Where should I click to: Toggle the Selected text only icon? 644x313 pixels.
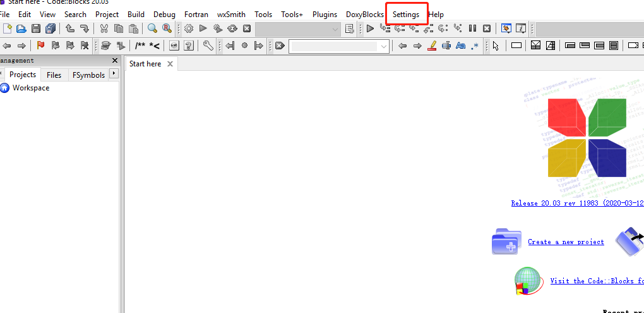point(446,46)
